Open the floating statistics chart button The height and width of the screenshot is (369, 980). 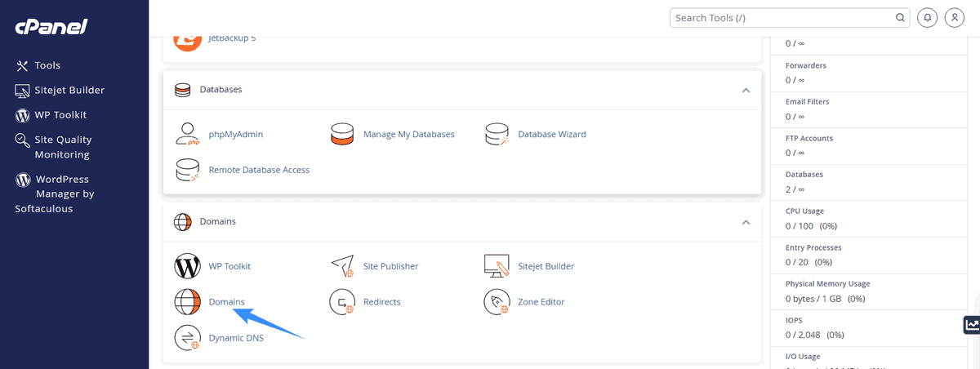click(x=971, y=324)
